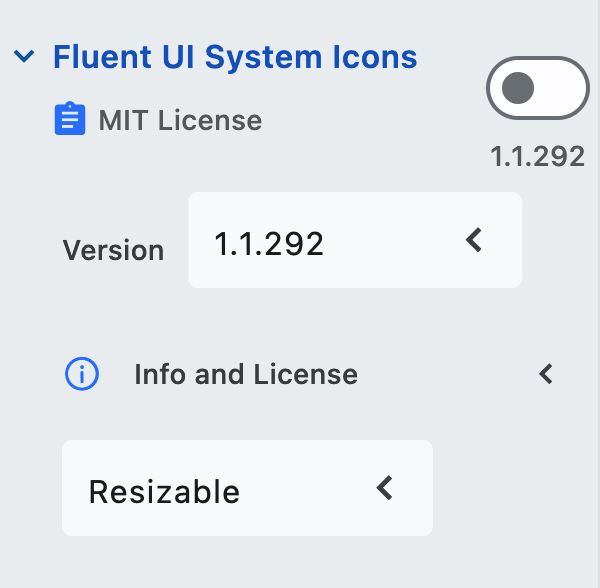Open the Fluent UI System Icons title link
Screen dimensions: 600x588
[x=235, y=57]
